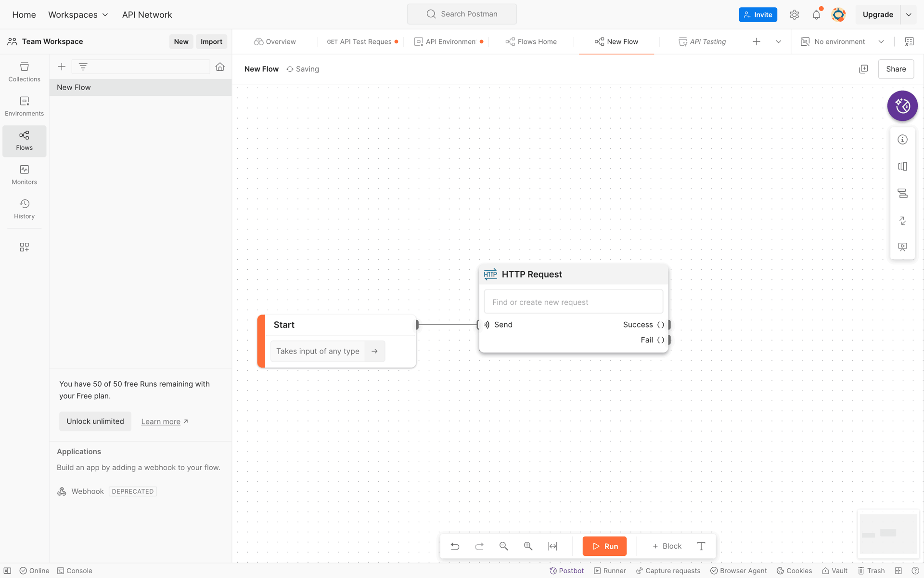Screen dimensions: 924x578
Task: Click the flows home icon
Action: (x=220, y=67)
